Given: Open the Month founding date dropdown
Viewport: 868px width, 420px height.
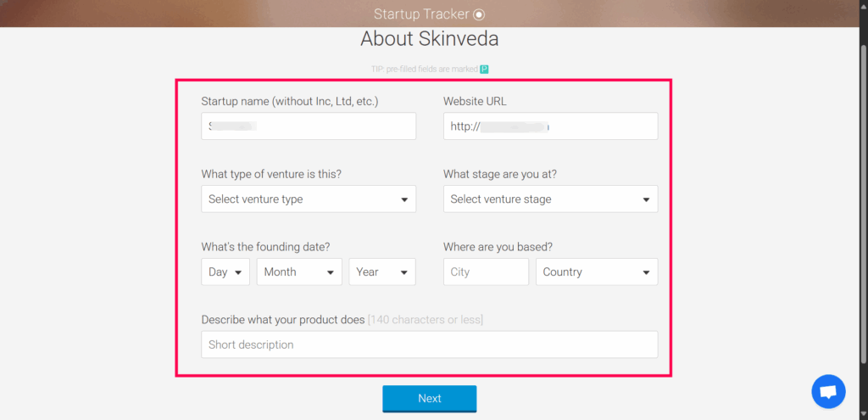Looking at the screenshot, I should point(299,272).
